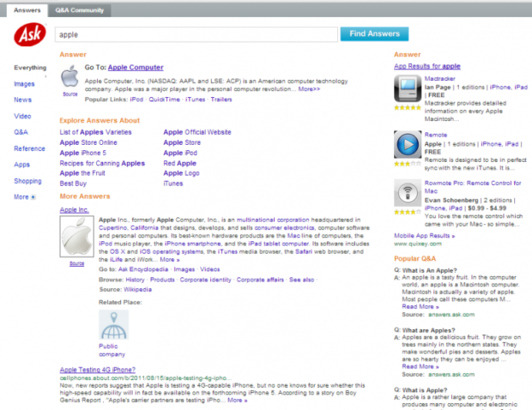Open List of Apples Varieties link
This screenshot has height=410, width=532.
tap(95, 132)
